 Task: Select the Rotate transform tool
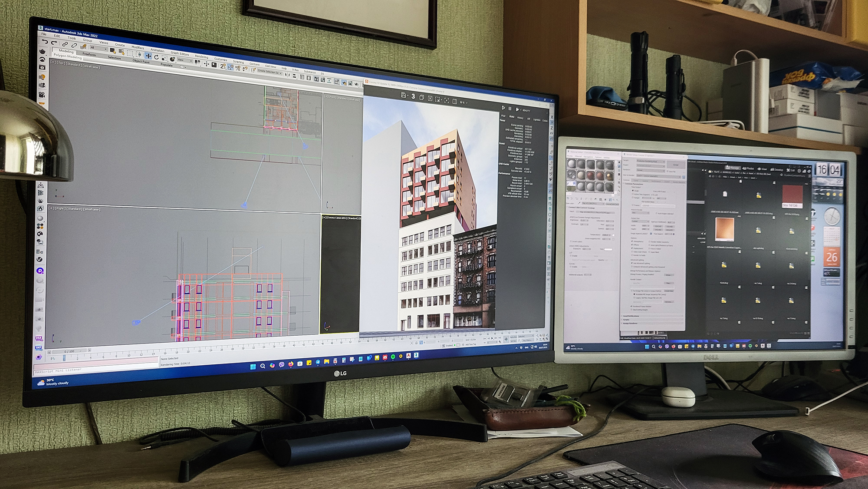pyautogui.click(x=156, y=57)
